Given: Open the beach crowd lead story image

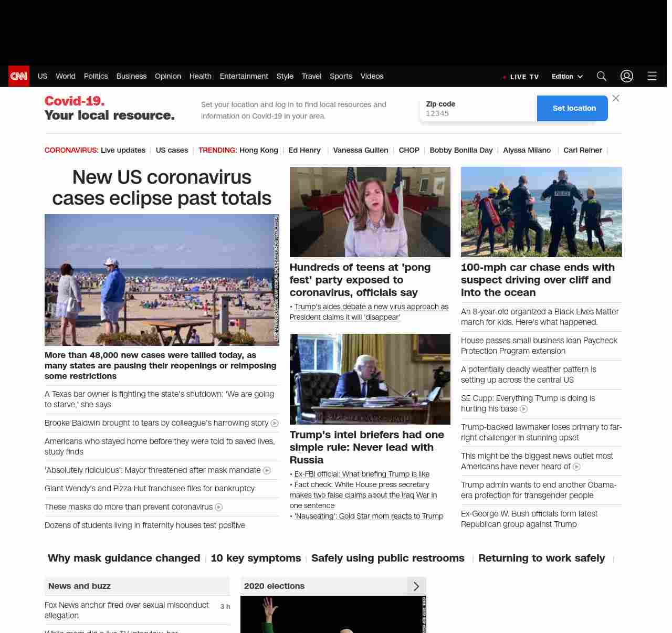Looking at the screenshot, I should point(162,280).
